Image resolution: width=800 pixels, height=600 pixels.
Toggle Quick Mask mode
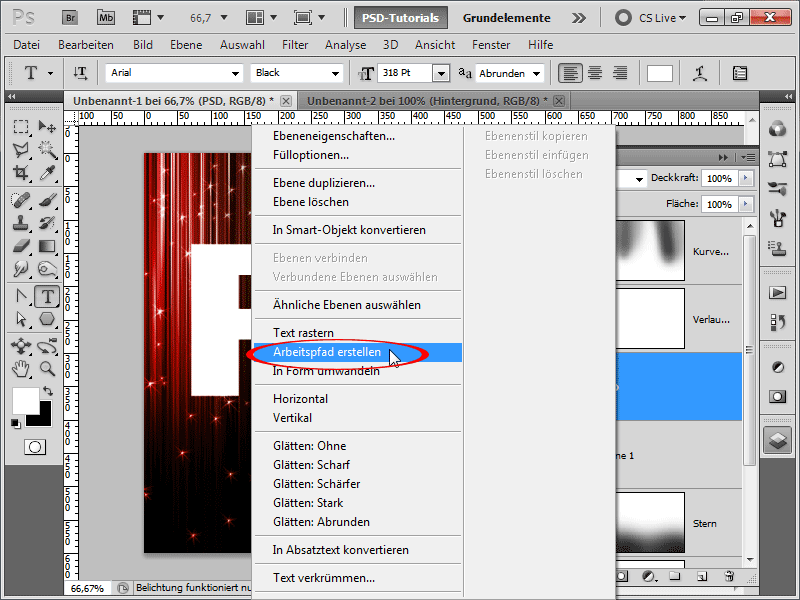click(x=35, y=447)
